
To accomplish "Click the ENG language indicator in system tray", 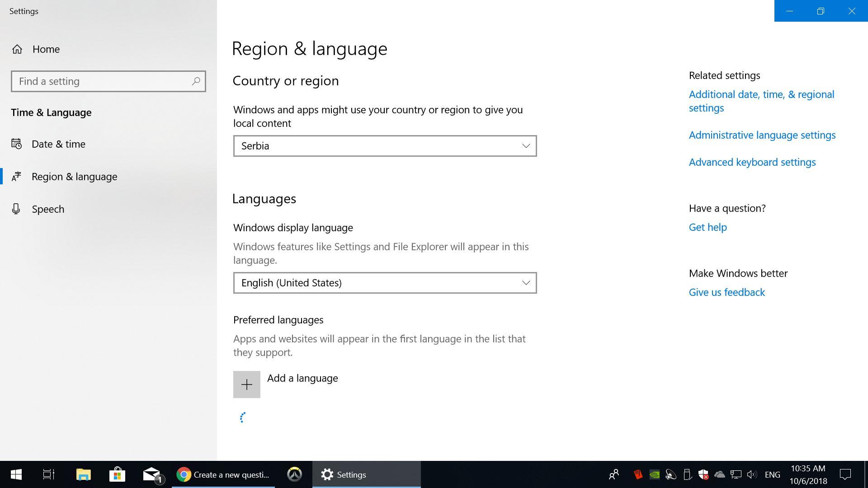I will (x=773, y=474).
